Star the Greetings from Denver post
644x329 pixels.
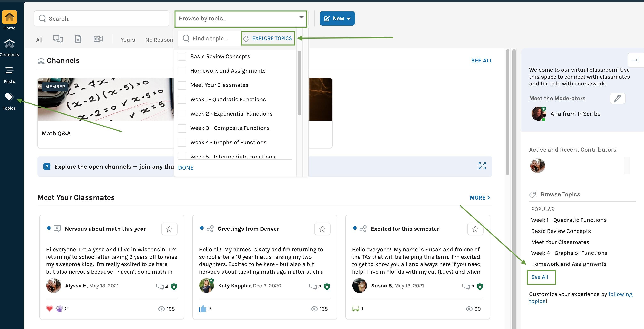[x=322, y=229]
